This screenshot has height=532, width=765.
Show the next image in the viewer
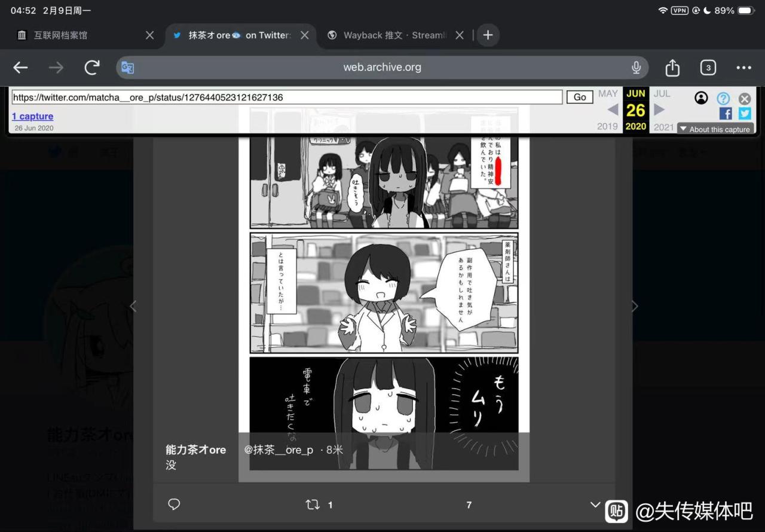[x=635, y=307]
